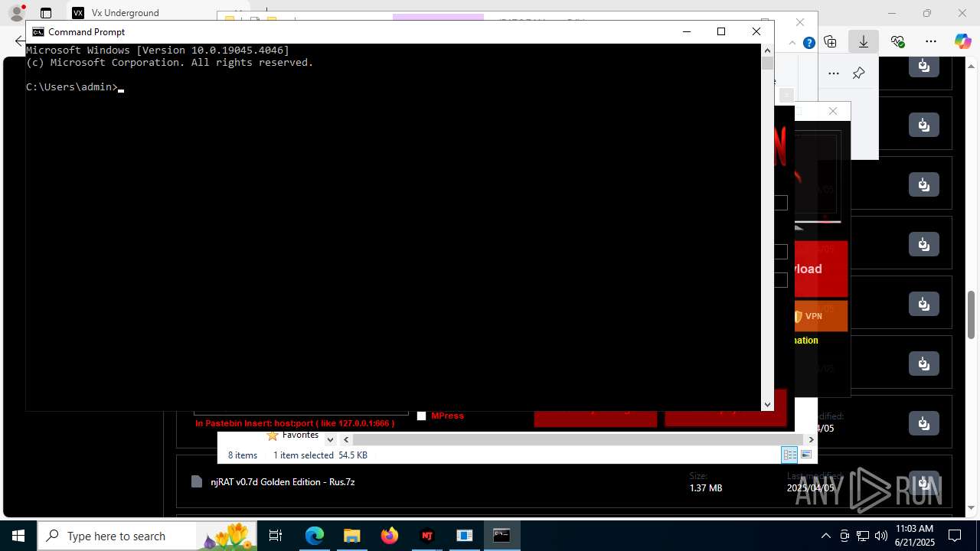Open File Explorer from the taskbar
980x551 pixels.
352,536
